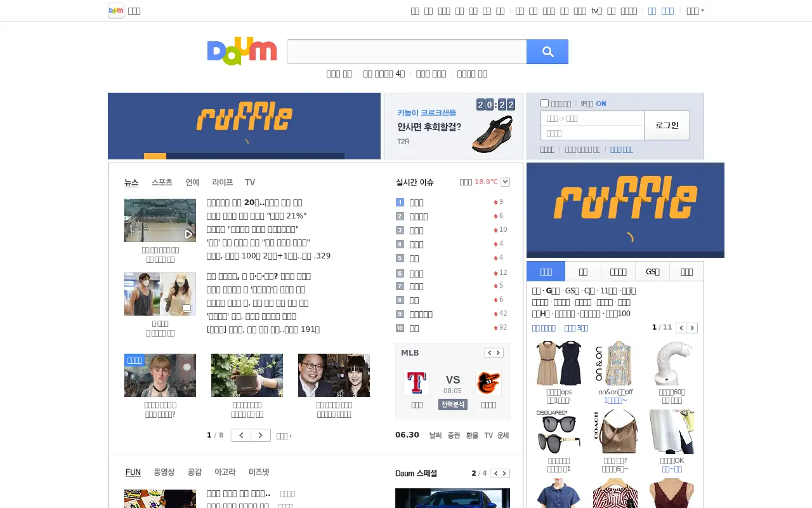812x508 pixels.
Task: Open the 날씨 link
Action: click(x=435, y=436)
